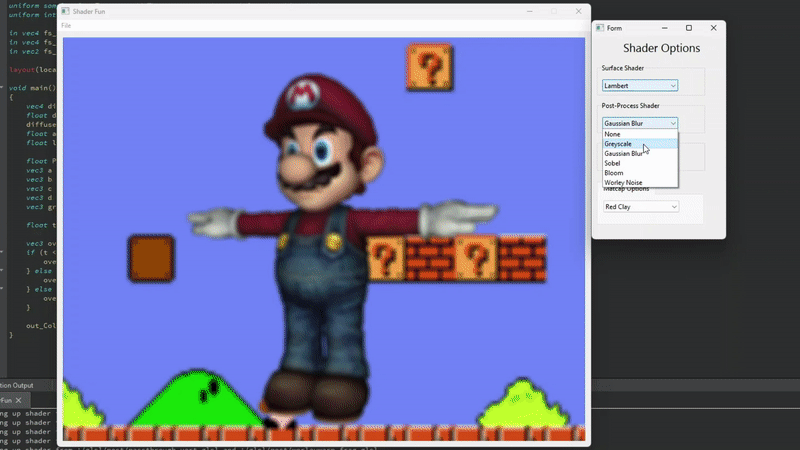Screen dimensions: 800x450
Task: Click 'void main()' in the code editor
Action: point(32,88)
